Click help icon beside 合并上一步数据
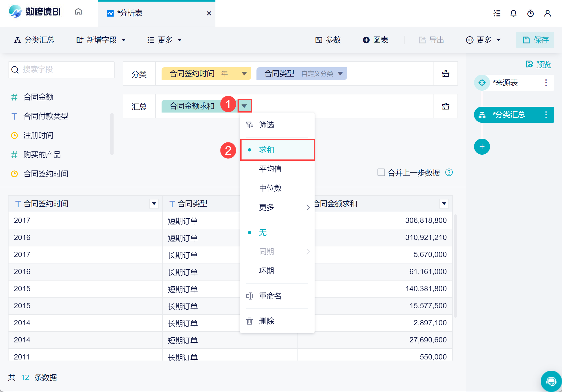The image size is (562, 392). pos(449,173)
